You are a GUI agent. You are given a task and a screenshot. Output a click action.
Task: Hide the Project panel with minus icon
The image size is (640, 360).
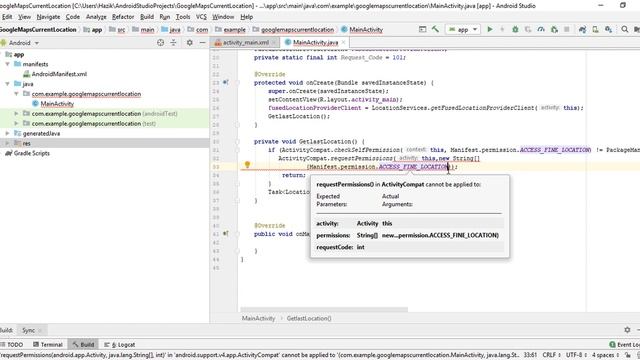pyautogui.click(x=202, y=42)
